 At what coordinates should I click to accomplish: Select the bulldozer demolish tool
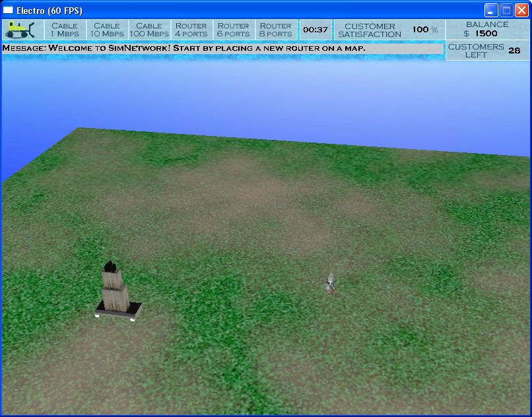(20, 30)
